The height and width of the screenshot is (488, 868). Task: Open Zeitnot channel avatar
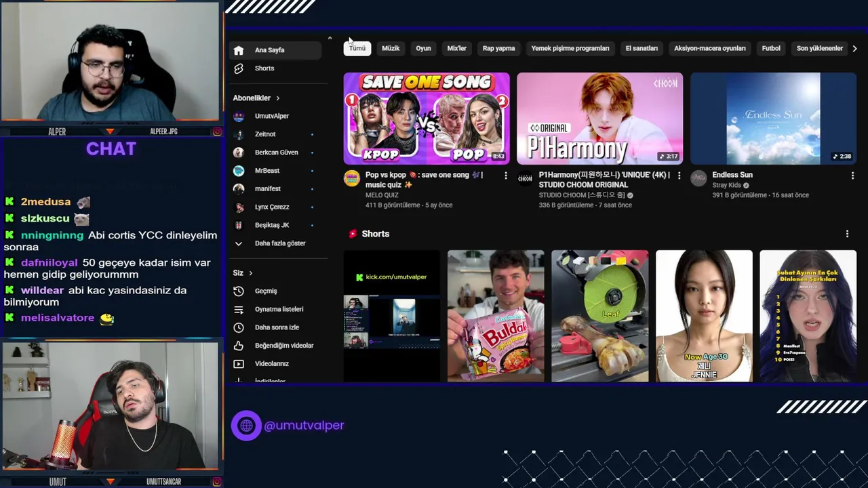point(239,134)
